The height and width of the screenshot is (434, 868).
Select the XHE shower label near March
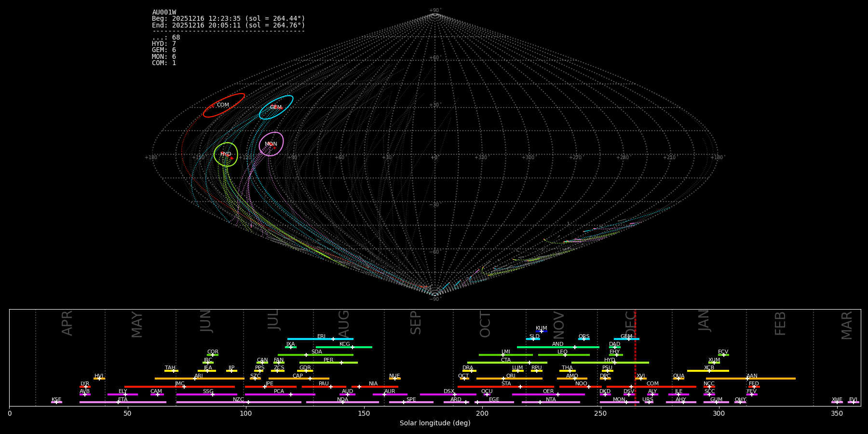837,399
